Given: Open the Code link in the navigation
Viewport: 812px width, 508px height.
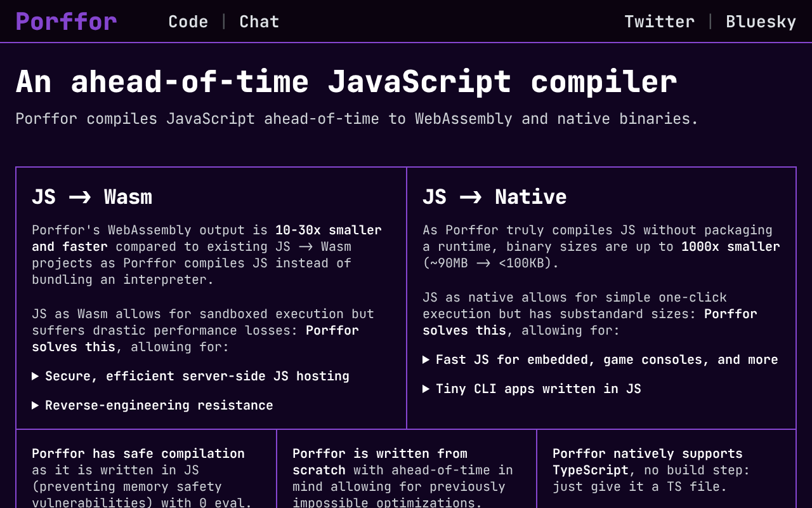Looking at the screenshot, I should coord(188,22).
